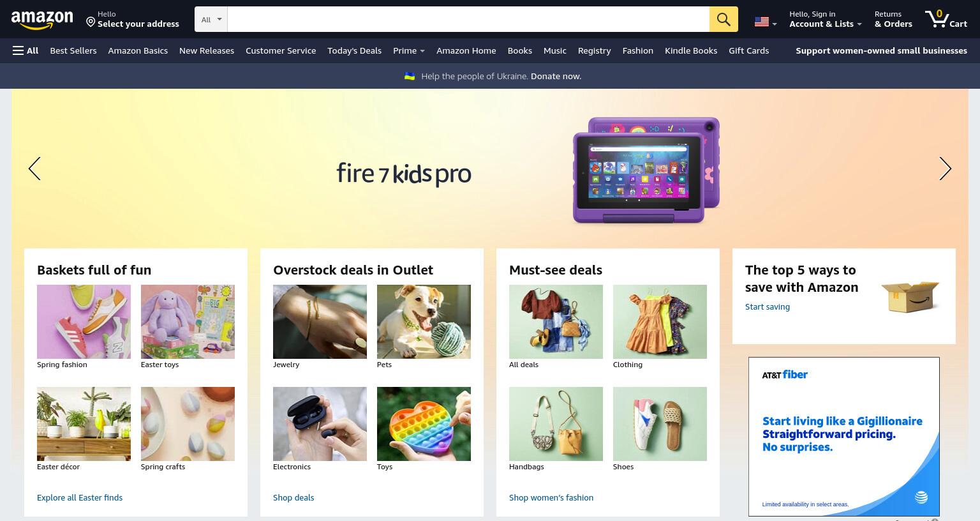Open Today's Deals in the nav bar
This screenshot has width=980, height=521.
click(354, 50)
